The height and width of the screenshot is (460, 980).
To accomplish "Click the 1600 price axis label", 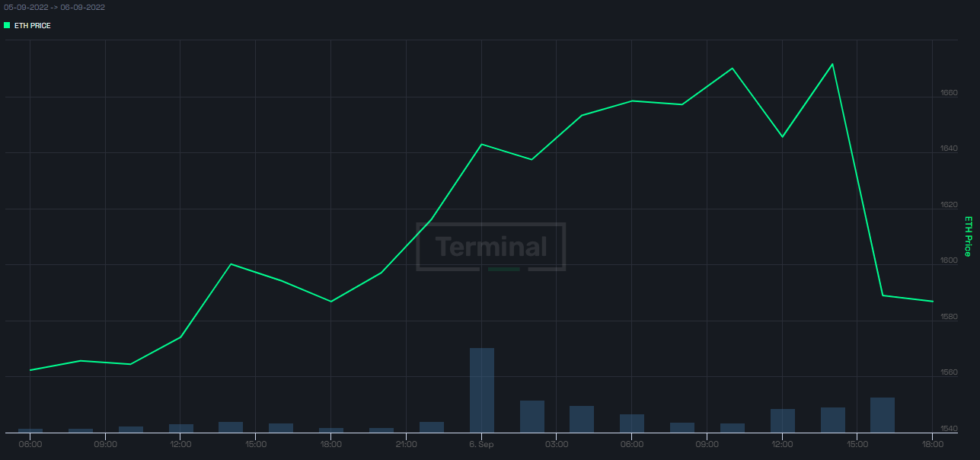I will 949,260.
